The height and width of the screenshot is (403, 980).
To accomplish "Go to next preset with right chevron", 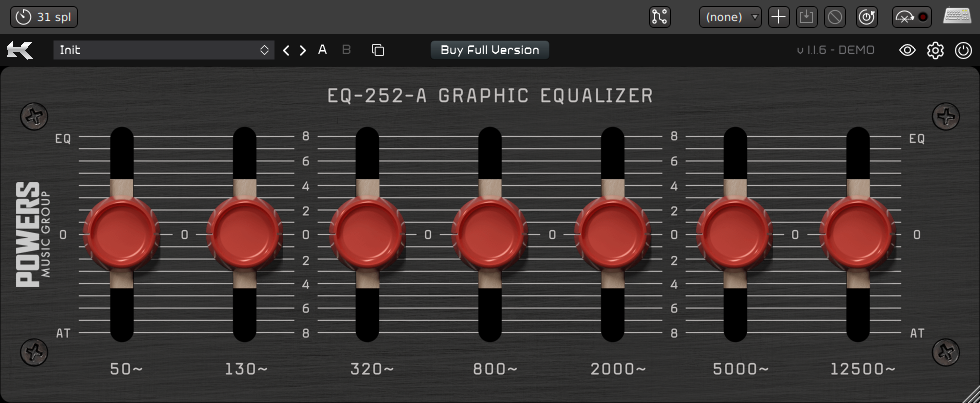I will (302, 50).
